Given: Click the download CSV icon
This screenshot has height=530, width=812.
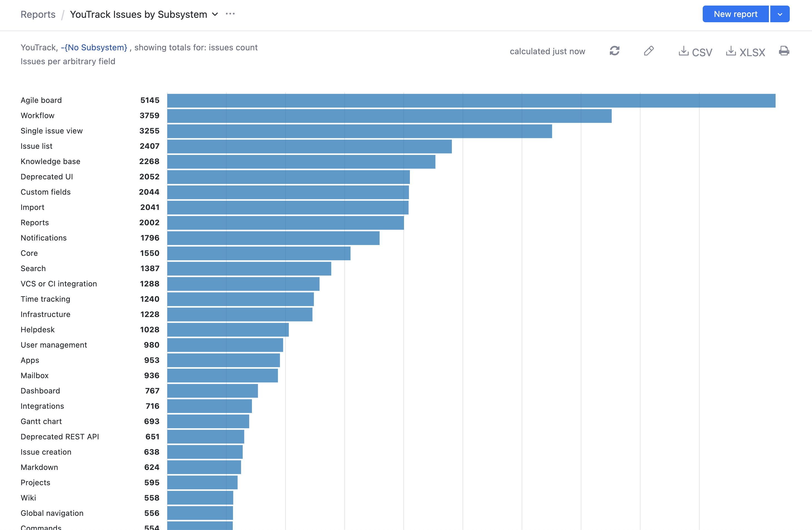Looking at the screenshot, I should pyautogui.click(x=695, y=51).
